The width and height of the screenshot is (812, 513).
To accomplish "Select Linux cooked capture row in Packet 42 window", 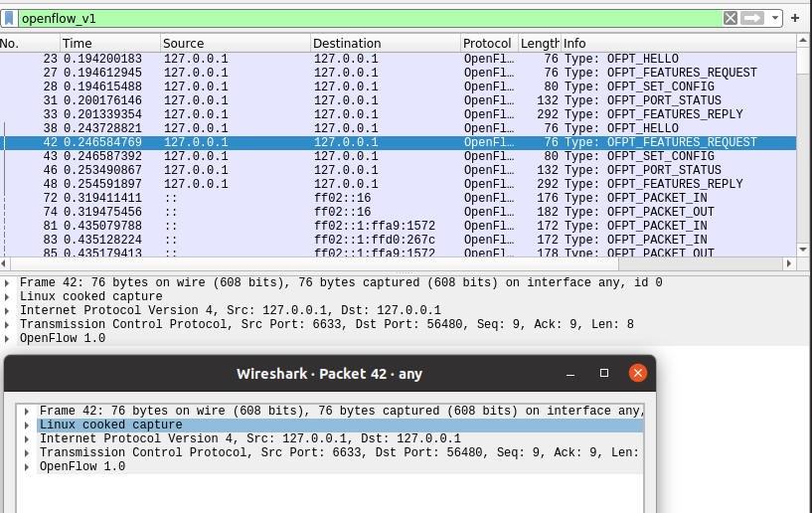I will click(340, 426).
